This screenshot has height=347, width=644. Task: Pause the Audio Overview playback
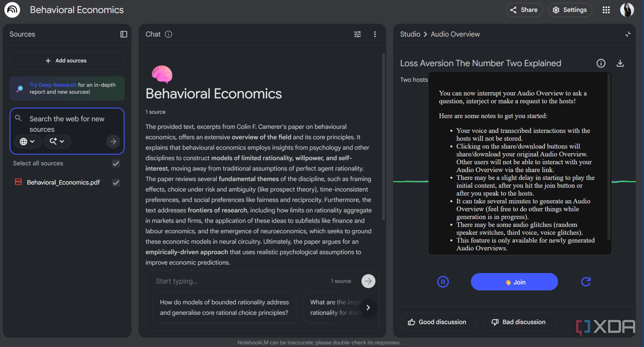click(x=443, y=282)
